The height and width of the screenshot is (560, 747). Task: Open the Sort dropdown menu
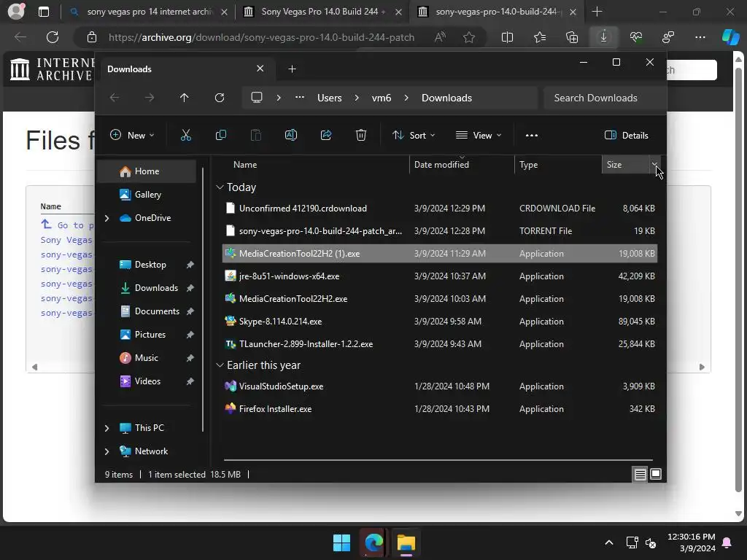click(414, 135)
